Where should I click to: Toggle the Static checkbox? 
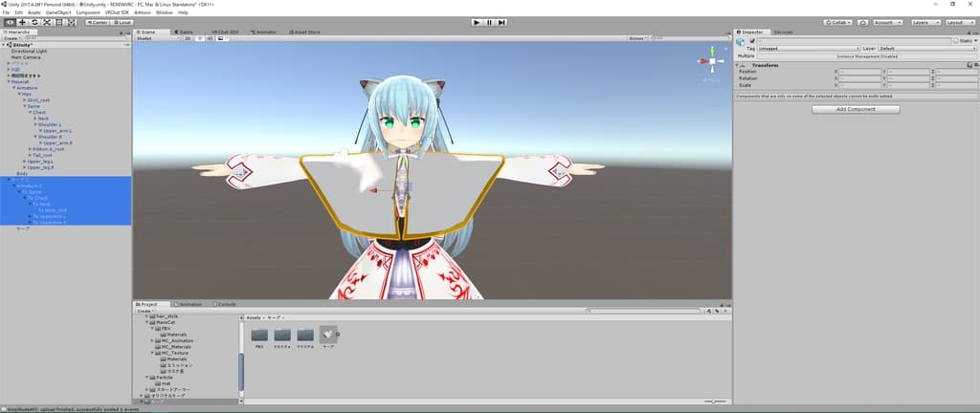click(x=956, y=41)
